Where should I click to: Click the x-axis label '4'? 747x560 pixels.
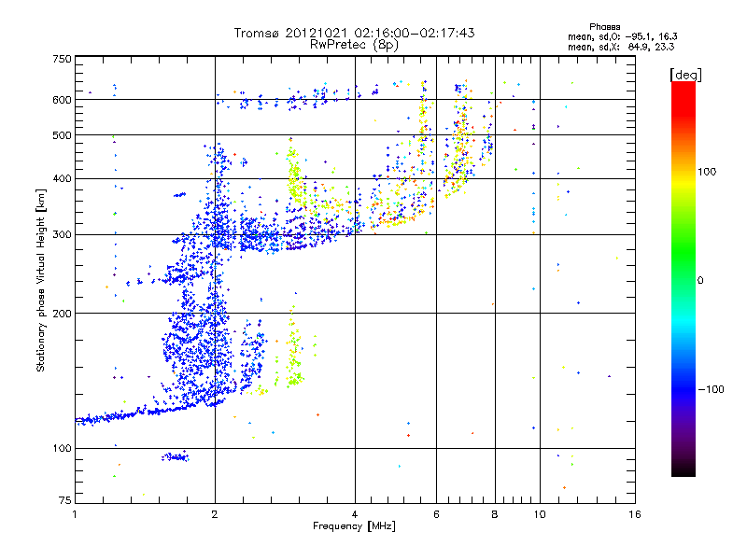pos(355,514)
